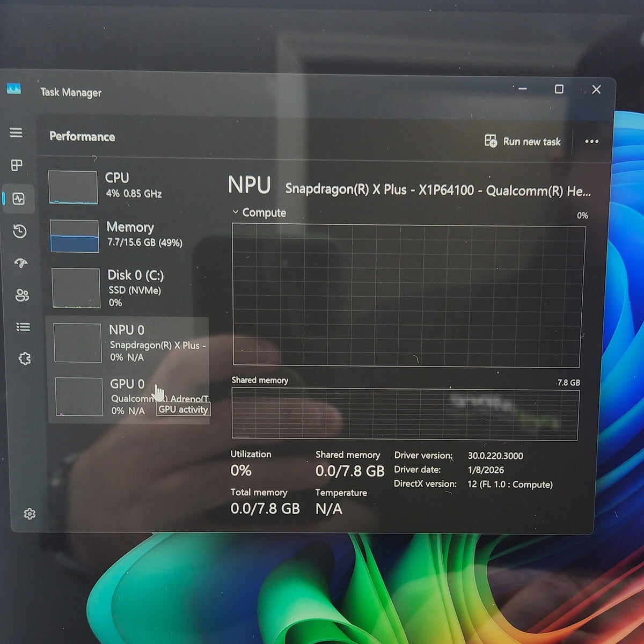The image size is (644, 644).
Task: Open the Startup apps page icon
Action: [x=21, y=263]
